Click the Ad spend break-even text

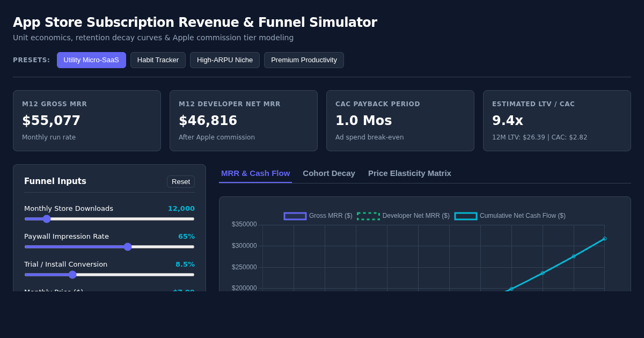point(370,137)
